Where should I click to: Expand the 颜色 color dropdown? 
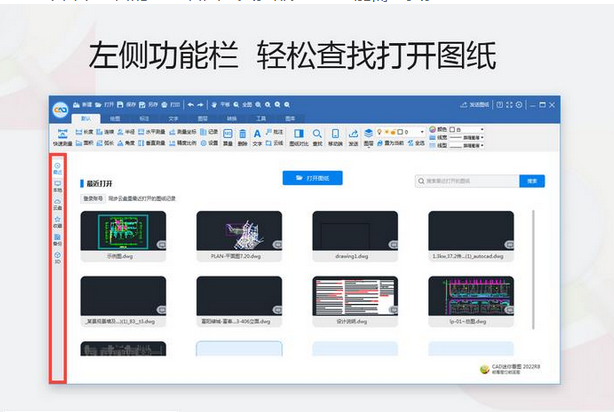[x=482, y=129]
